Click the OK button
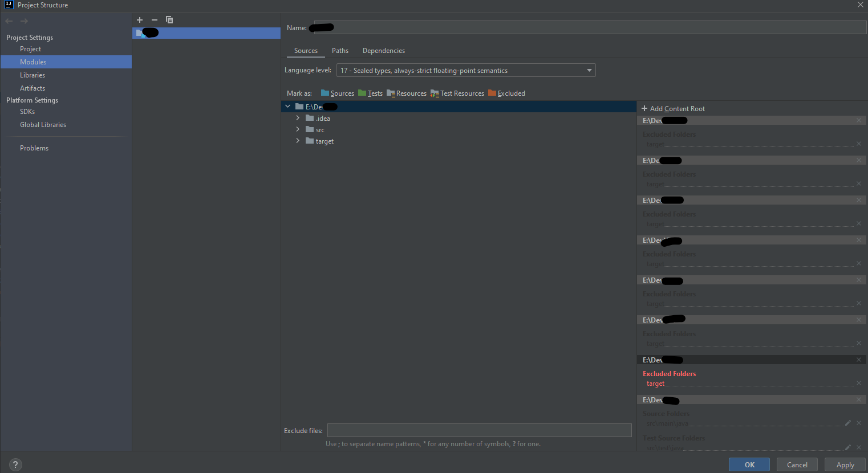Screen dimensions: 868x473 click(749, 464)
